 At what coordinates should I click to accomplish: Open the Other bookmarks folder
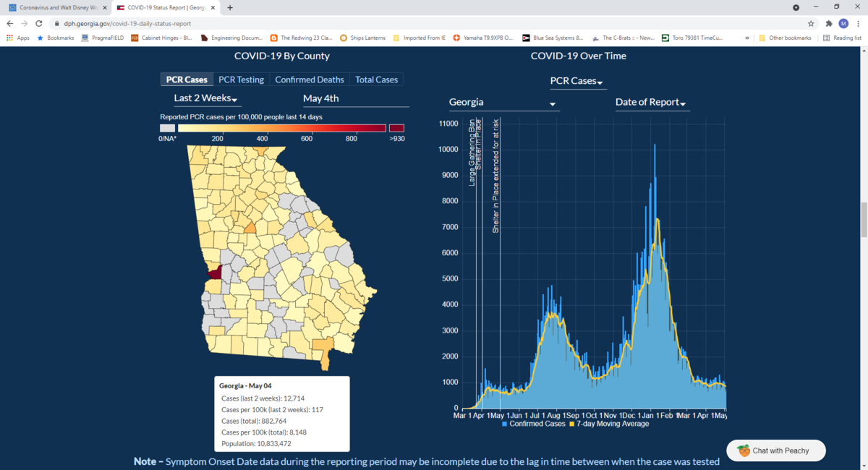pyautogui.click(x=785, y=38)
